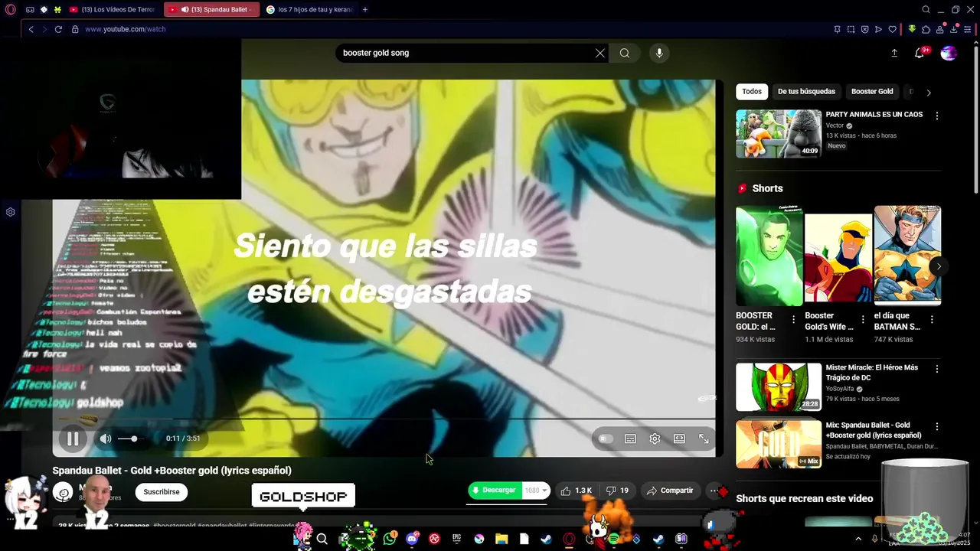Open the Opera GX menu logo
Screen dimensions: 980x551
pyautogui.click(x=10, y=10)
